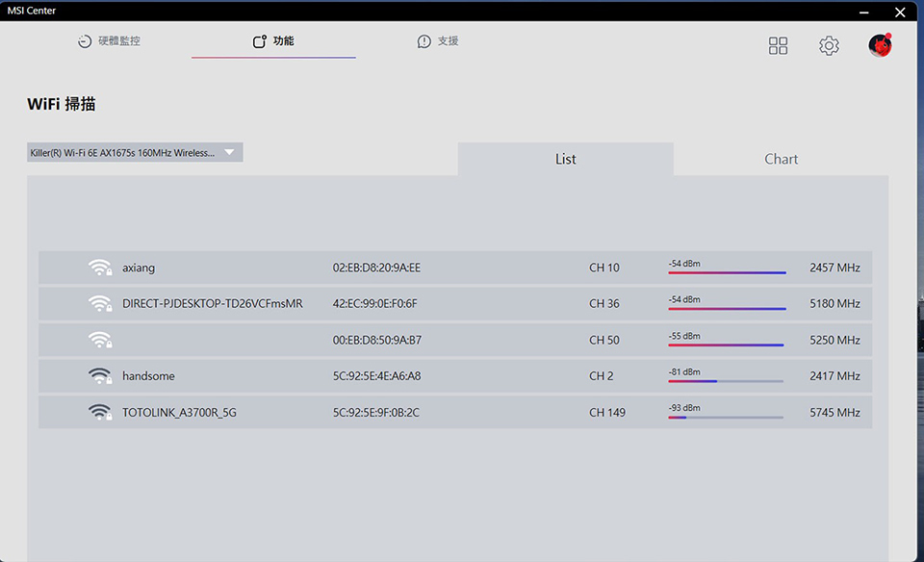Click the CH 36 channel value

tap(604, 303)
